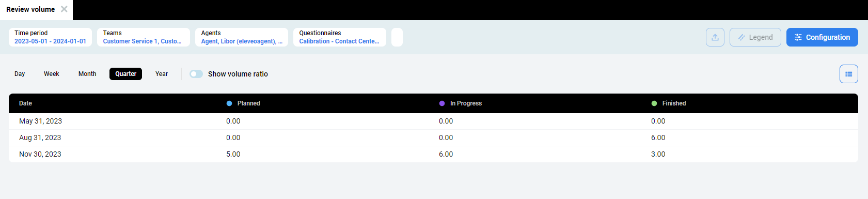Click the Configuration button
The width and height of the screenshot is (868, 199).
coord(822,37)
